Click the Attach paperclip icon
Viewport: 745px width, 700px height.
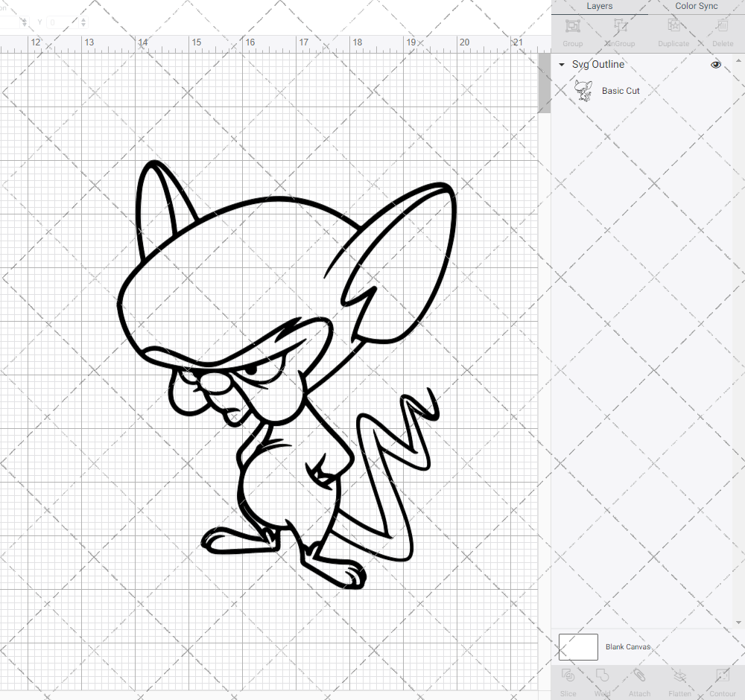pyautogui.click(x=639, y=675)
